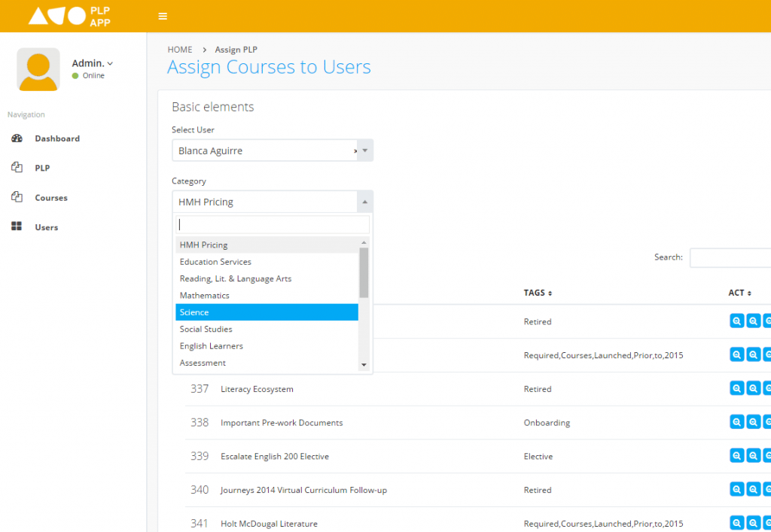Click first action icon in row 338
Image resolution: width=771 pixels, height=532 pixels.
[736, 422]
